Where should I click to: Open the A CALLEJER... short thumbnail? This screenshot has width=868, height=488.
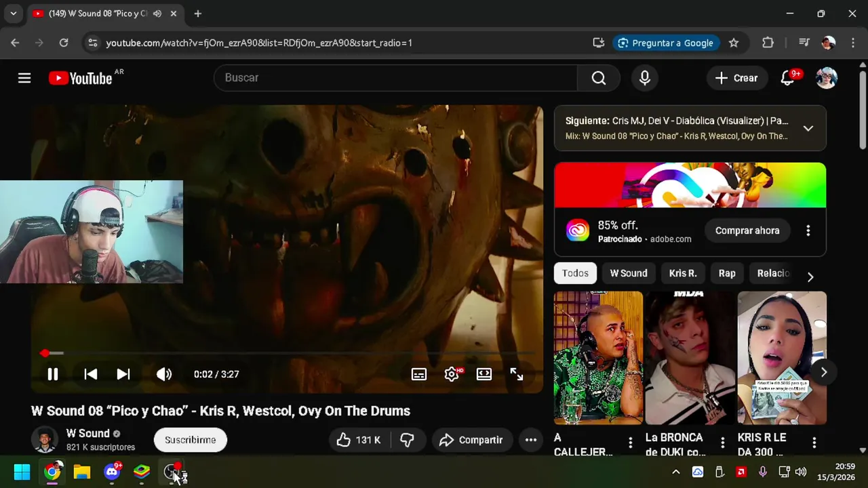point(598,358)
